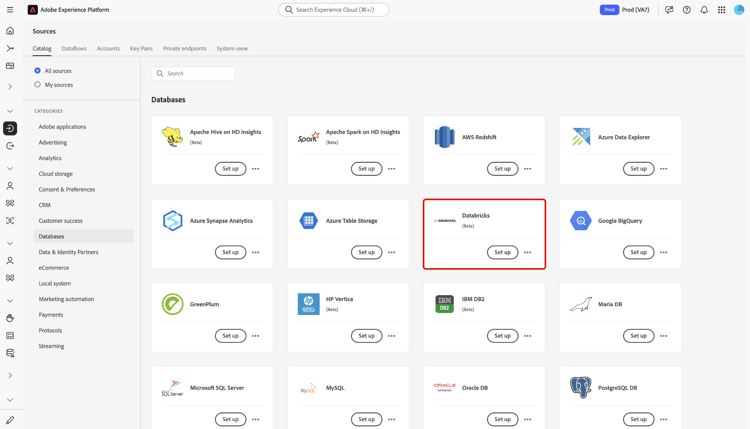Screen dimensions: 750x429
Task: Open more options for Maria DB card
Action: (663, 336)
